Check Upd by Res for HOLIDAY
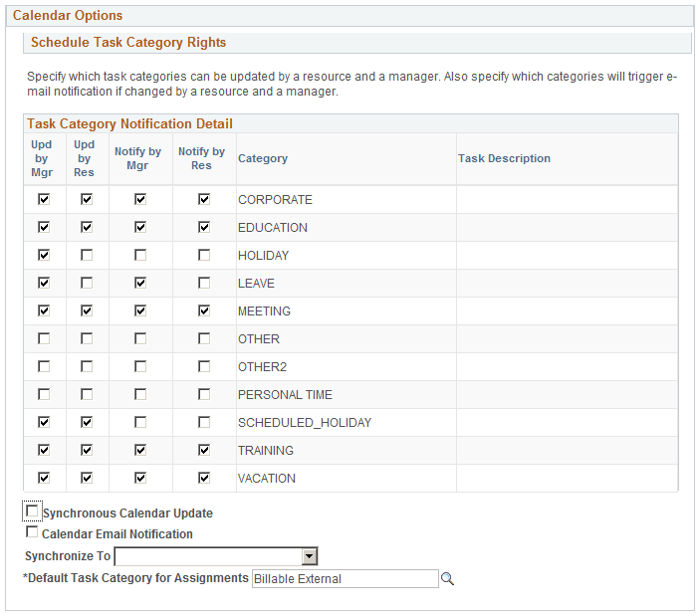 (x=87, y=255)
